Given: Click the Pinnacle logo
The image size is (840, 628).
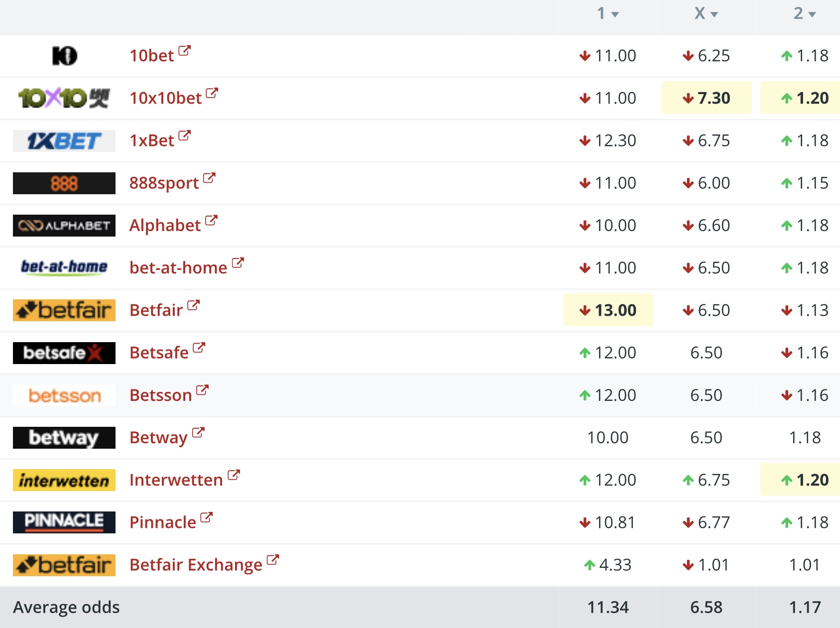Looking at the screenshot, I should click(x=64, y=522).
